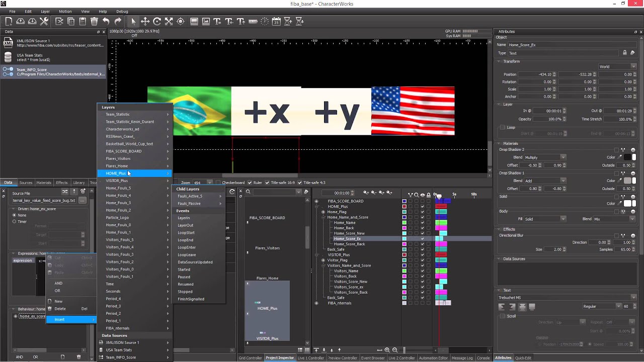Click the Redo arrow in the toolbar
Image resolution: width=644 pixels, height=362 pixels.
click(118, 21)
